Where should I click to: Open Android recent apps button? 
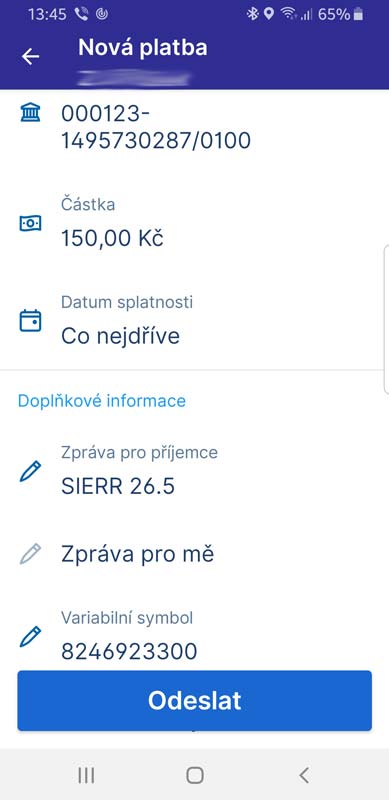point(86,776)
